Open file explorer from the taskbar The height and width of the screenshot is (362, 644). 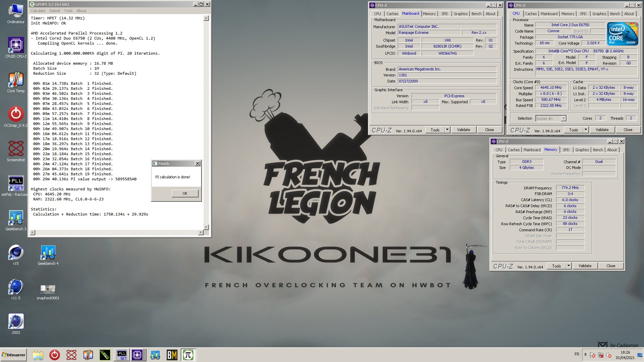click(x=38, y=355)
